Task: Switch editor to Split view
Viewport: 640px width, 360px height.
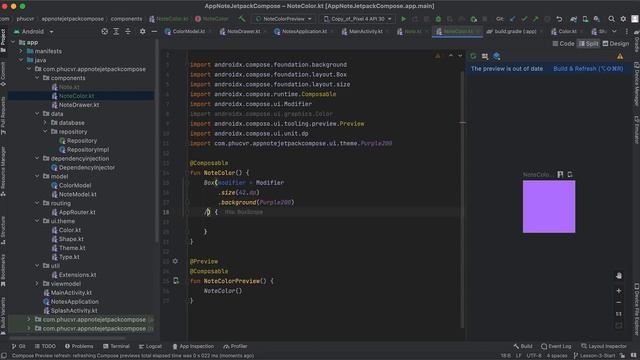Action: pyautogui.click(x=588, y=44)
